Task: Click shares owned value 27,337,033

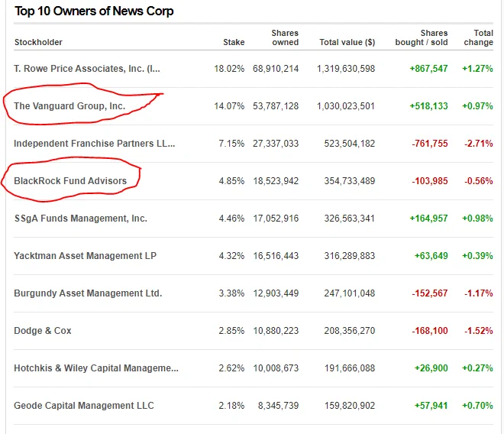Action: (276, 144)
